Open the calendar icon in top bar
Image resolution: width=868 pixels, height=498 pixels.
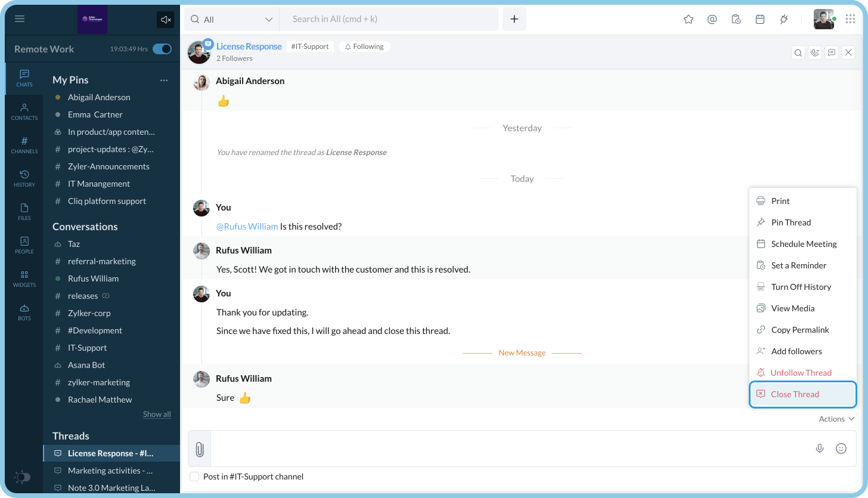[760, 19]
